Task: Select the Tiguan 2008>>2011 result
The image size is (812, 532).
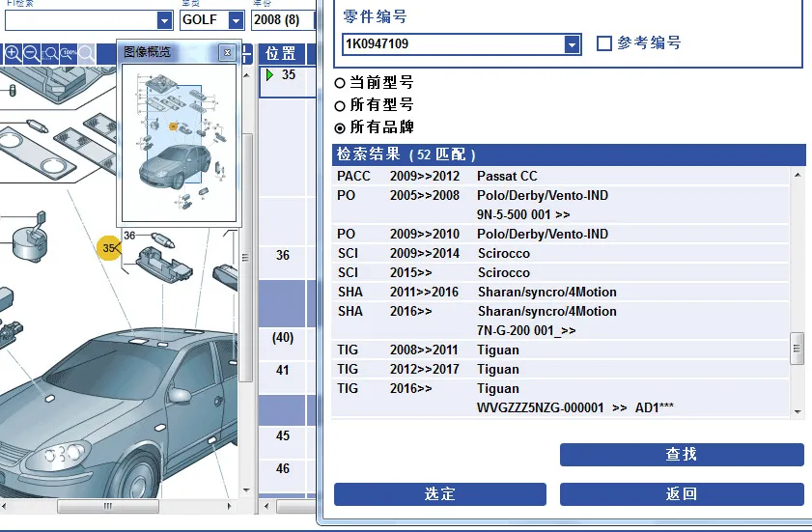Action: tap(560, 350)
